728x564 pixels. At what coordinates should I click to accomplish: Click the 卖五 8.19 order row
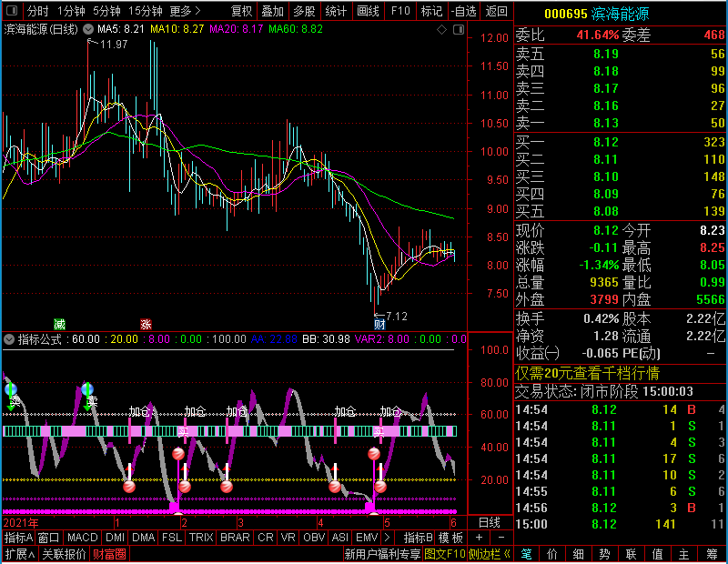[620, 54]
